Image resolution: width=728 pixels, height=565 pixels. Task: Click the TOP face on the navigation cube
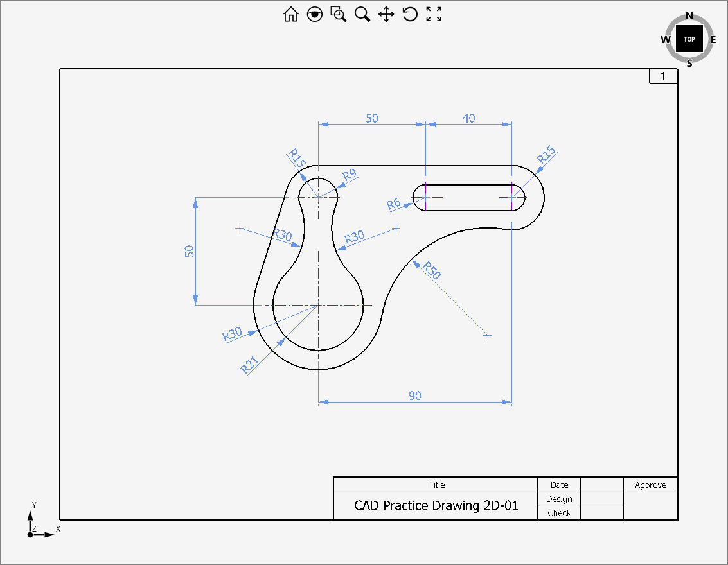[x=689, y=39]
